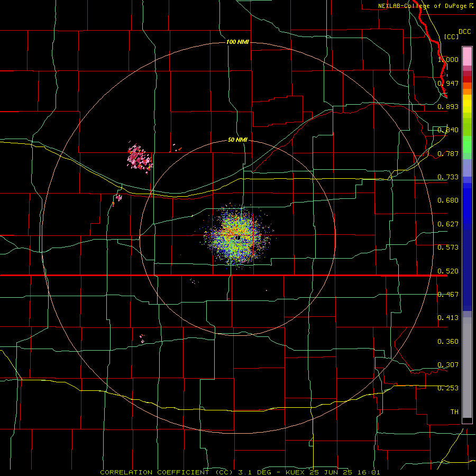This screenshot has height=476, width=476.
Task: Pick the gray lower color bar segment
Action: pos(467,368)
